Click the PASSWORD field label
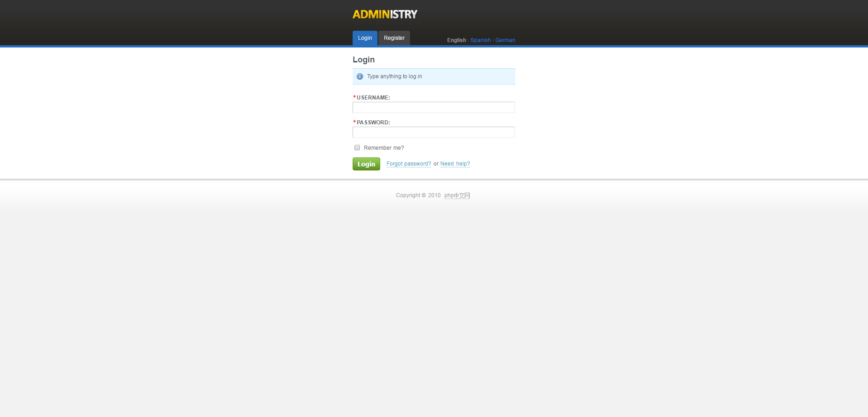Image resolution: width=868 pixels, height=417 pixels. [x=373, y=123]
